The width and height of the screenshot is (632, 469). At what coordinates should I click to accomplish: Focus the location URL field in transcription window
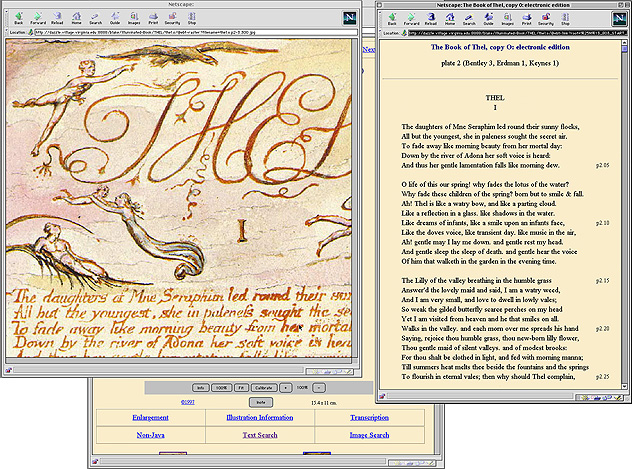(518, 33)
